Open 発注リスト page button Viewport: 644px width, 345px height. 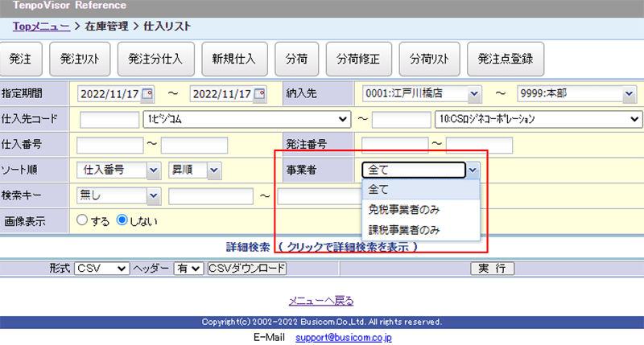(79, 59)
